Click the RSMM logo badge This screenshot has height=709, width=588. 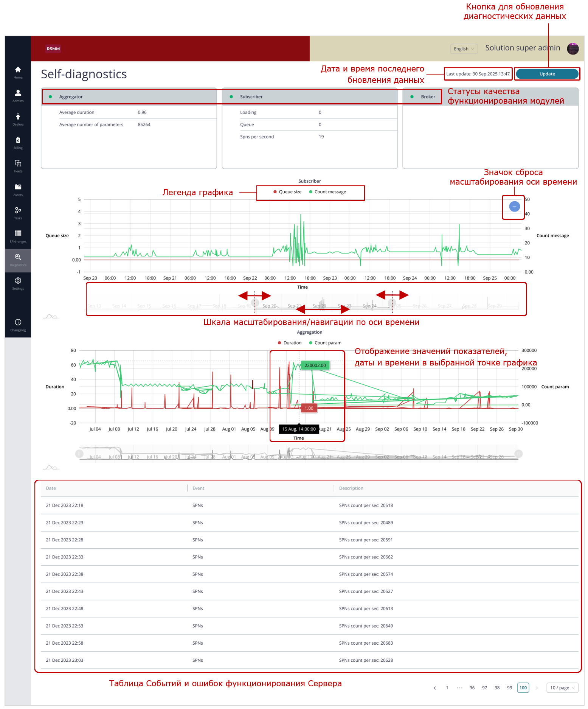53,48
